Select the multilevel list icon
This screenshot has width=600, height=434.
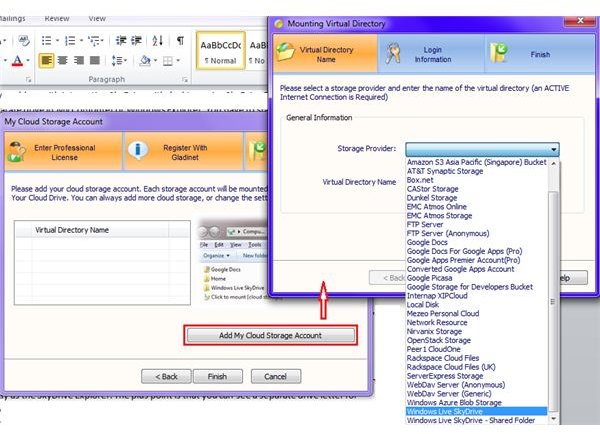tap(94, 41)
